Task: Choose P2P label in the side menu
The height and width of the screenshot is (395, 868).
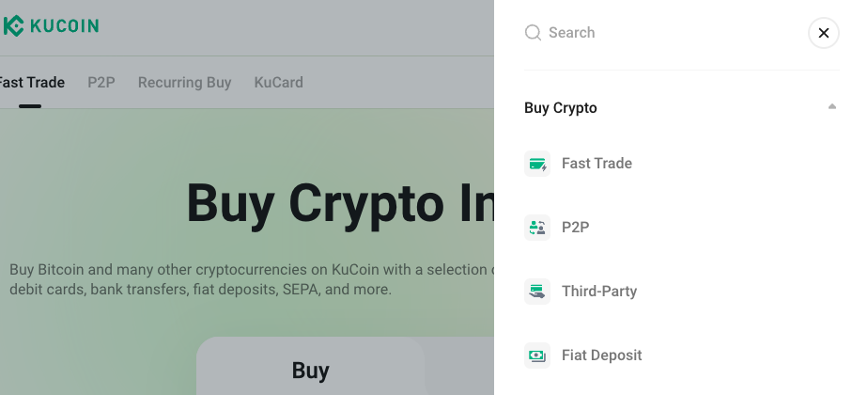Action: [575, 228]
